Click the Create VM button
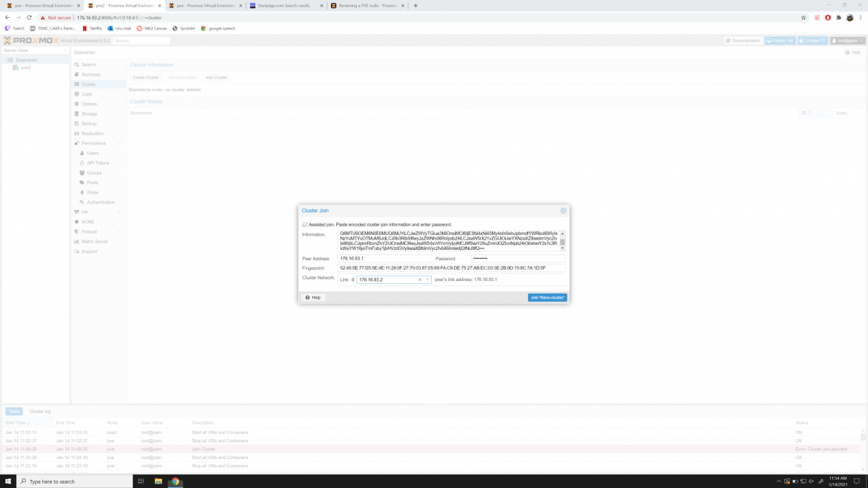 pos(780,40)
